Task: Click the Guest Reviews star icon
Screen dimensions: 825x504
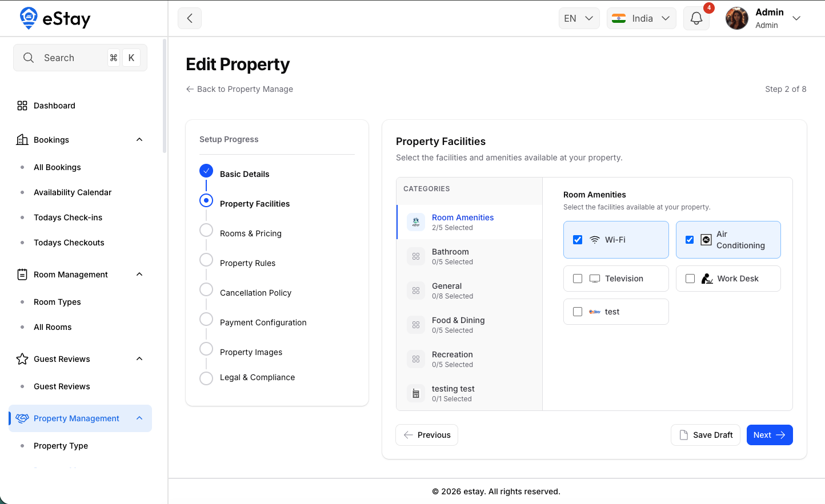Action: click(22, 359)
